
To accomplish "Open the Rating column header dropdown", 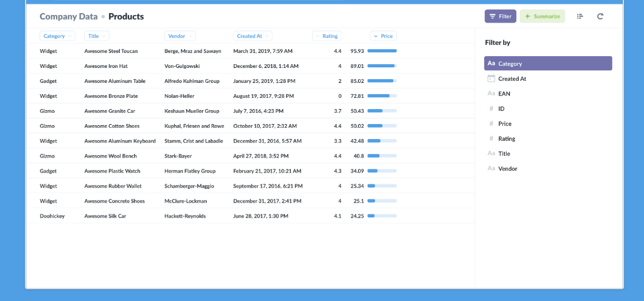I will coord(326,36).
